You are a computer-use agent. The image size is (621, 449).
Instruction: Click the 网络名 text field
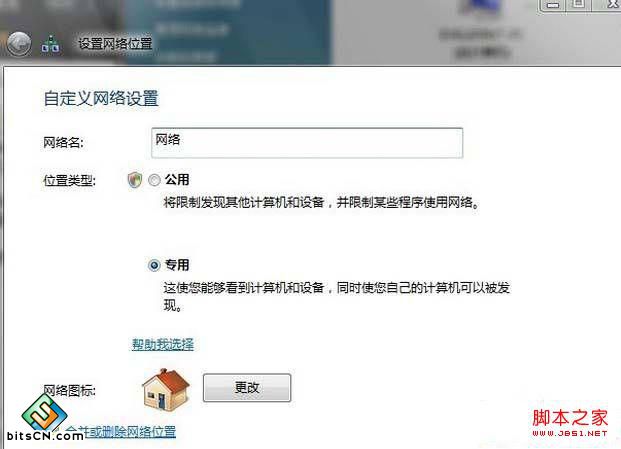tap(307, 143)
